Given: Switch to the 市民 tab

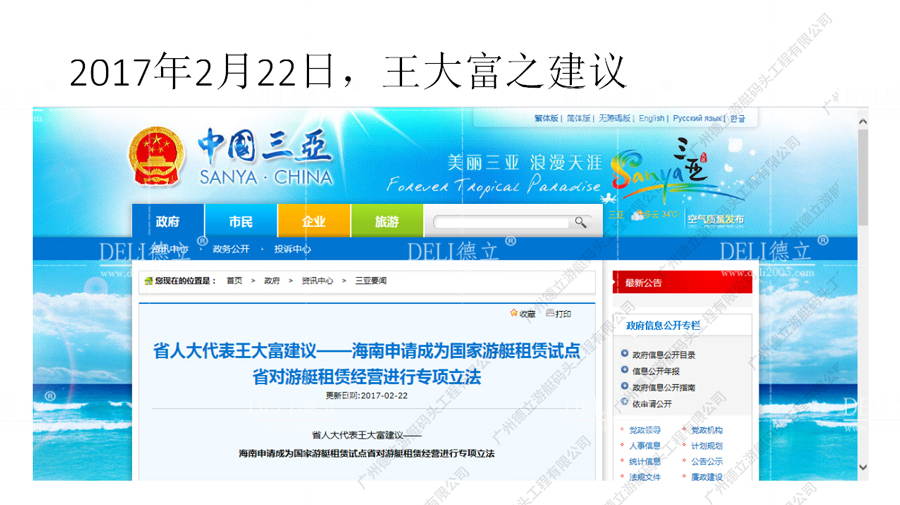Looking at the screenshot, I should (x=241, y=221).
